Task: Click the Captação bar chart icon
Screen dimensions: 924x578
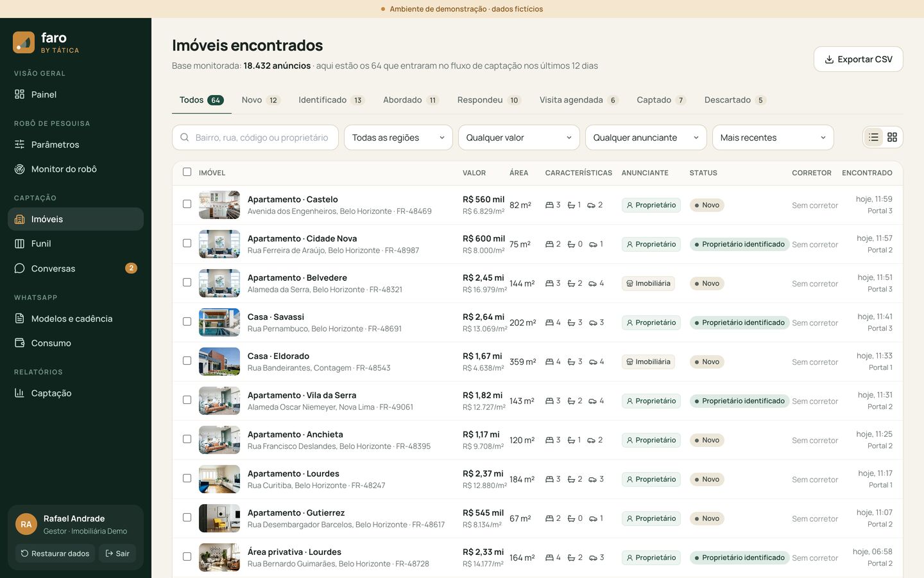Action: 20,393
